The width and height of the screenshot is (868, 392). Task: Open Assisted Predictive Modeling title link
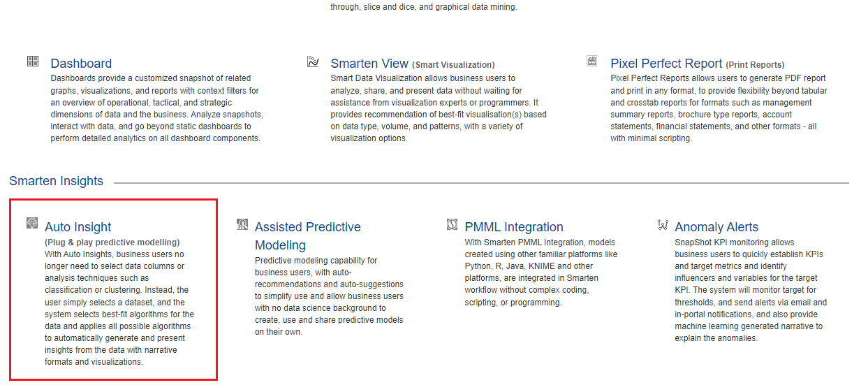[308, 236]
